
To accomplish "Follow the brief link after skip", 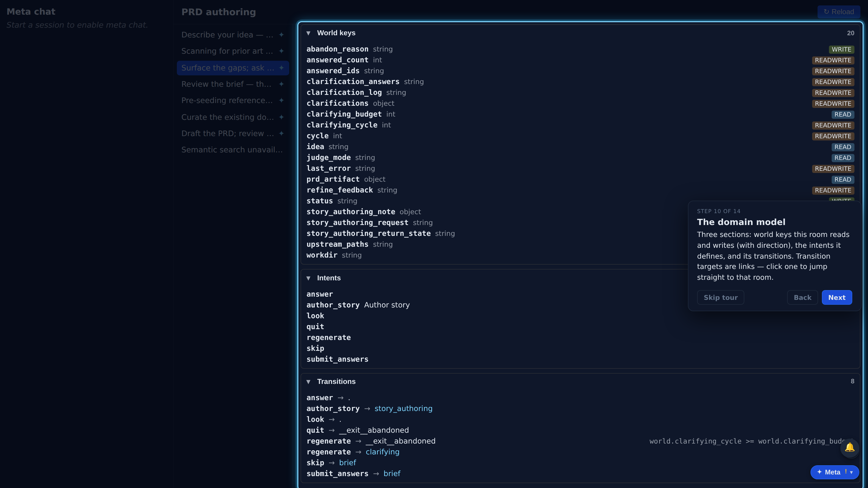I will click(x=347, y=463).
